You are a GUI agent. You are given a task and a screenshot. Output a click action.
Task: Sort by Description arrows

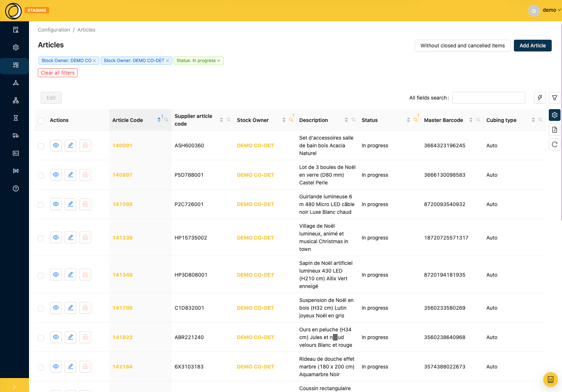(346, 120)
